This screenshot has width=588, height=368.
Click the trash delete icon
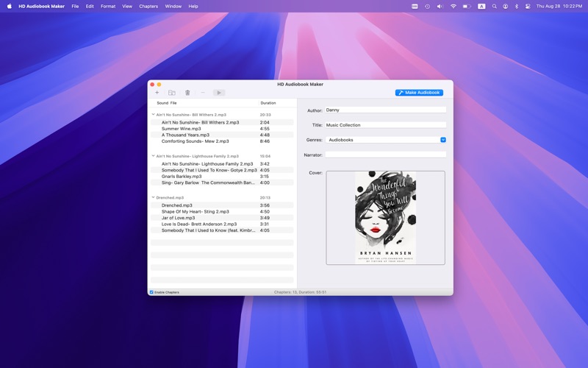[187, 93]
